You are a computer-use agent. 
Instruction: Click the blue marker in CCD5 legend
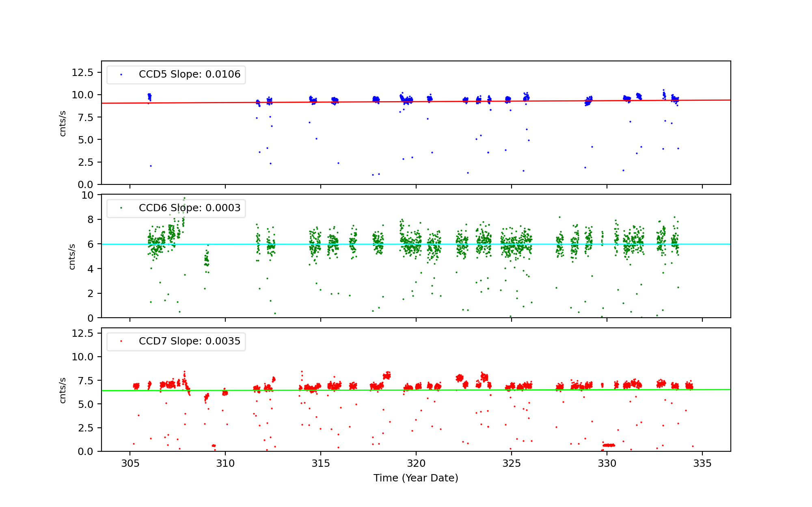[x=121, y=75]
